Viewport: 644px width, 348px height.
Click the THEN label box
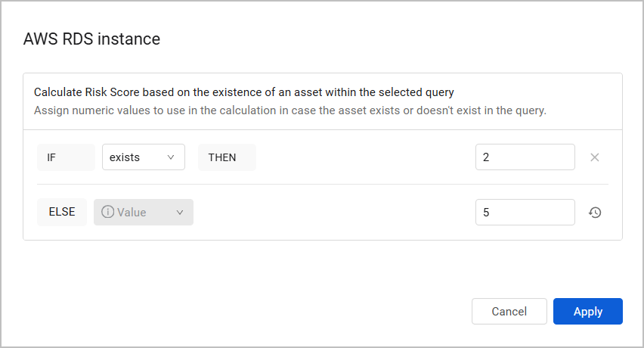click(227, 157)
